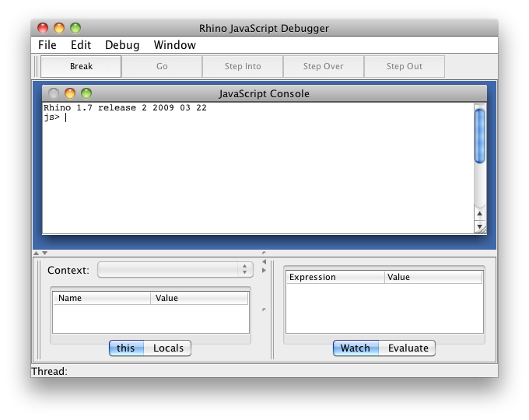Open the Context dropdown
The width and height of the screenshot is (529, 420).
(x=175, y=270)
